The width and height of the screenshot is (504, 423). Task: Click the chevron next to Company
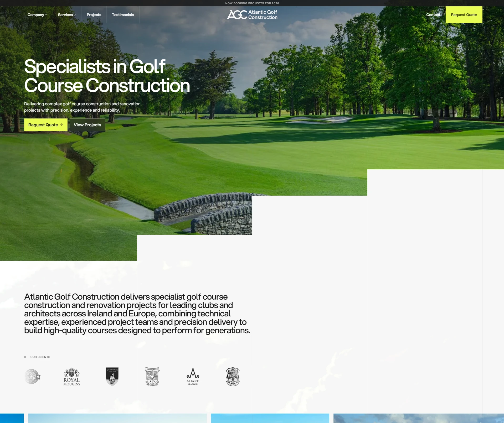pos(46,15)
